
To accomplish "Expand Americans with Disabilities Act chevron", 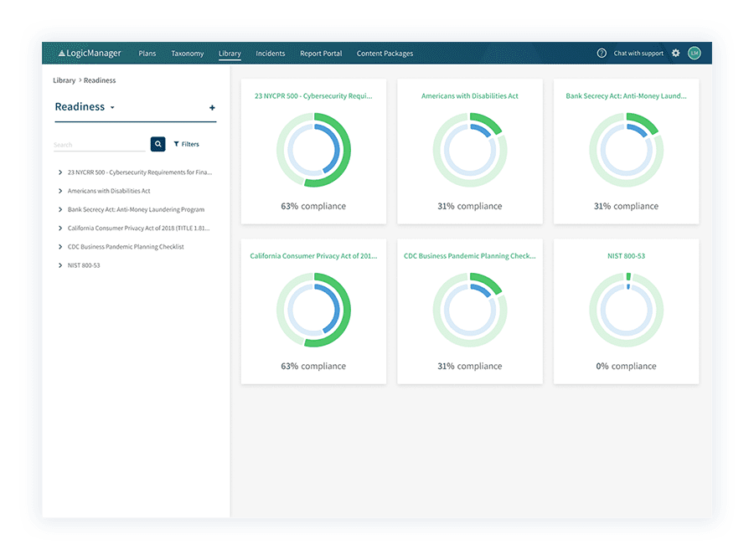I will [x=60, y=191].
